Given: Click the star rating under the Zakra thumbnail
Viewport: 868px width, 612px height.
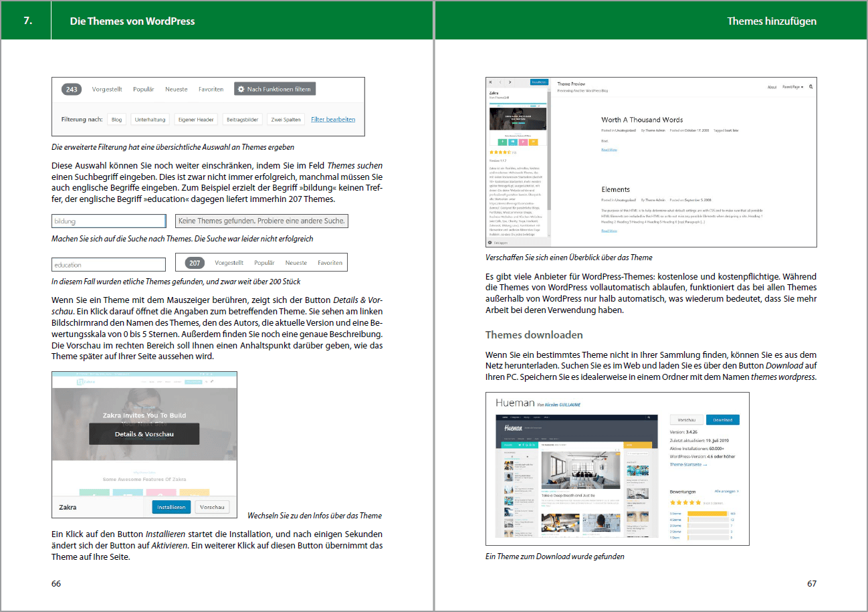Looking at the screenshot, I should 500,152.
